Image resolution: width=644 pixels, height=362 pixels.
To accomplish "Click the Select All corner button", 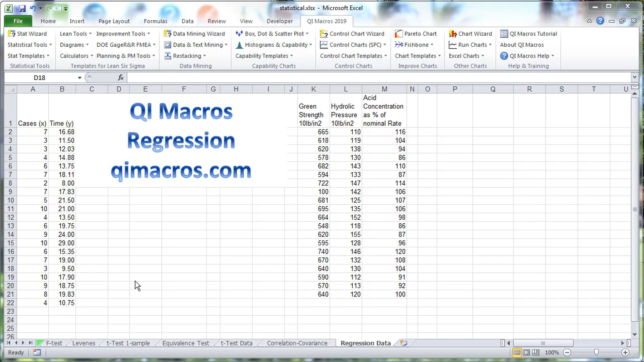I will [11, 89].
